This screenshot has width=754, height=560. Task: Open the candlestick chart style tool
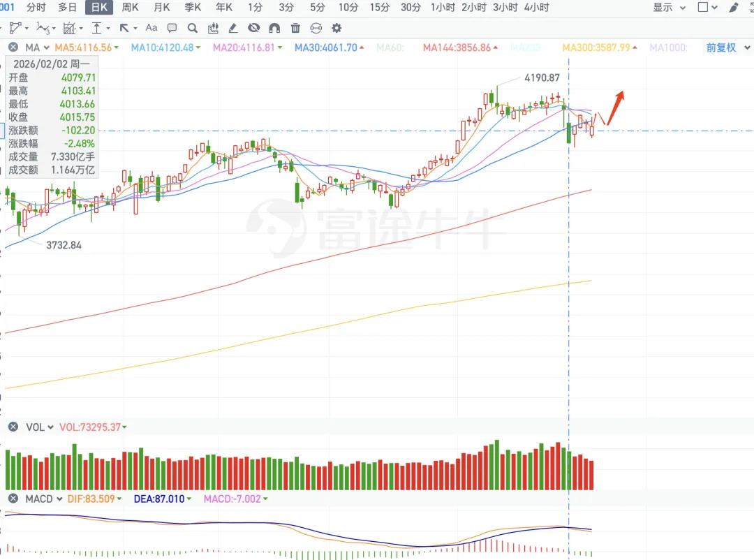click(x=213, y=28)
